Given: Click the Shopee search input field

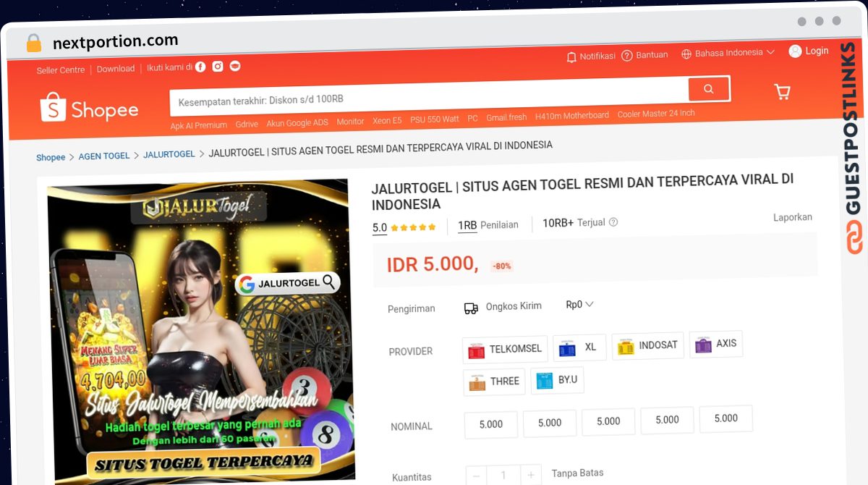Looking at the screenshot, I should (429, 96).
